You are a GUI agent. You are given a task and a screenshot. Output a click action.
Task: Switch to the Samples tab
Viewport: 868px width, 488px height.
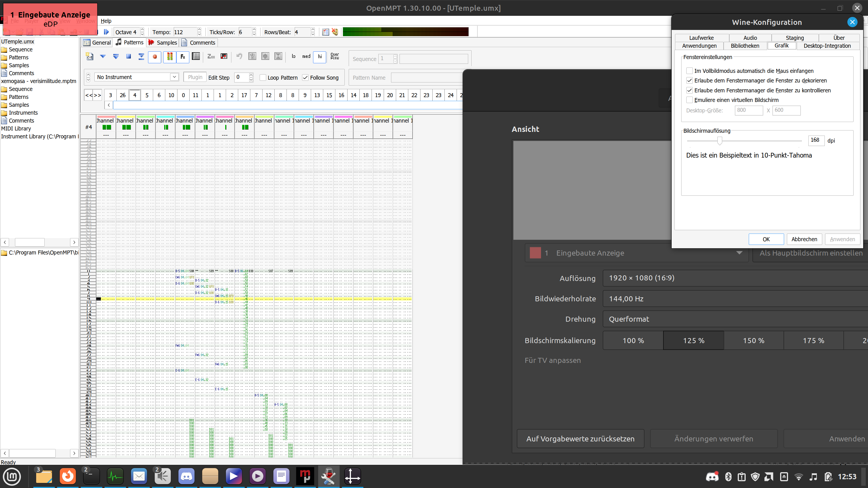pos(163,43)
